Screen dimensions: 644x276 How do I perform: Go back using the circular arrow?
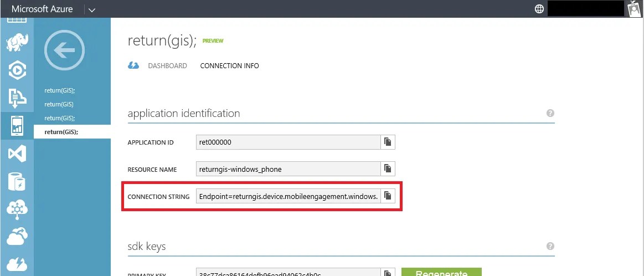pos(64,50)
